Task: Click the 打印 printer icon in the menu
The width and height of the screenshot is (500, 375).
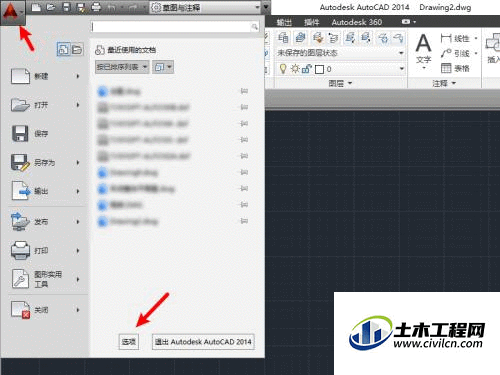Action: pyautogui.click(x=20, y=250)
